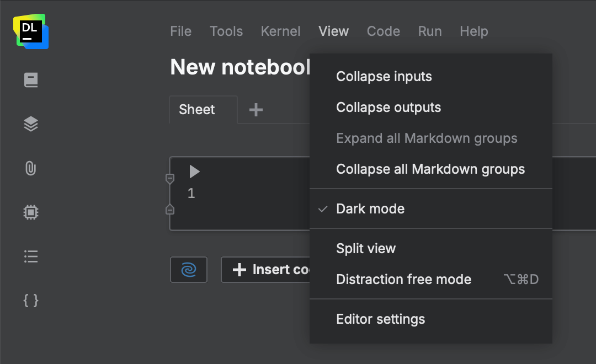Viewport: 596px width, 364px height.
Task: Open the table of contents list icon
Action: (31, 256)
